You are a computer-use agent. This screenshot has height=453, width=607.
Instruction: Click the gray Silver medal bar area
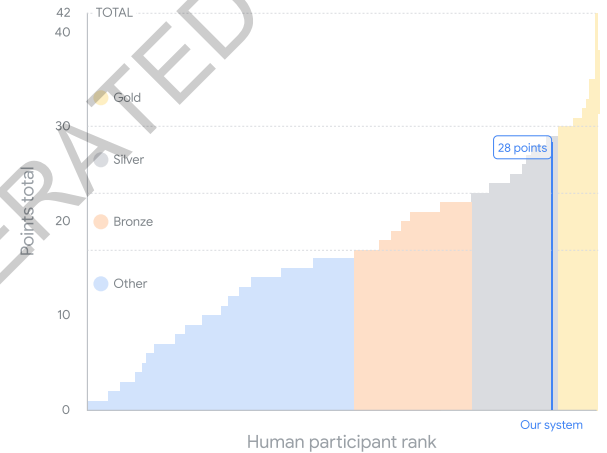pos(510,300)
